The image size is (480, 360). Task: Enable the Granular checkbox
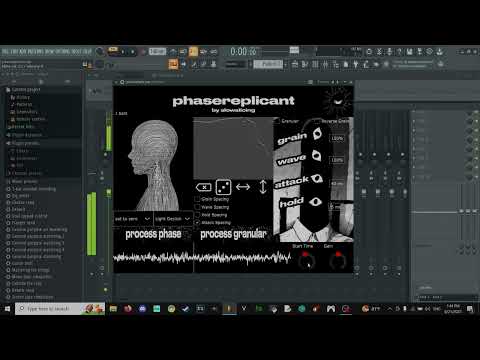point(277,121)
